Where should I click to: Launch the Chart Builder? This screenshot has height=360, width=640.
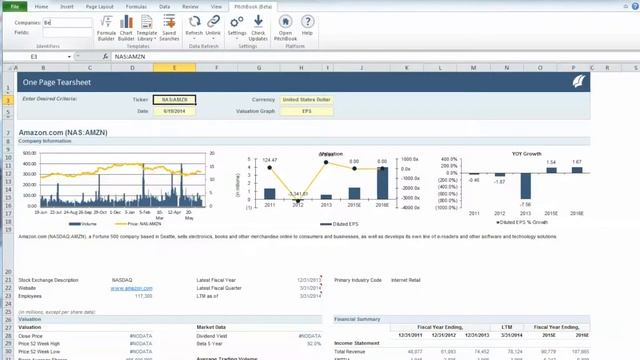126,28
